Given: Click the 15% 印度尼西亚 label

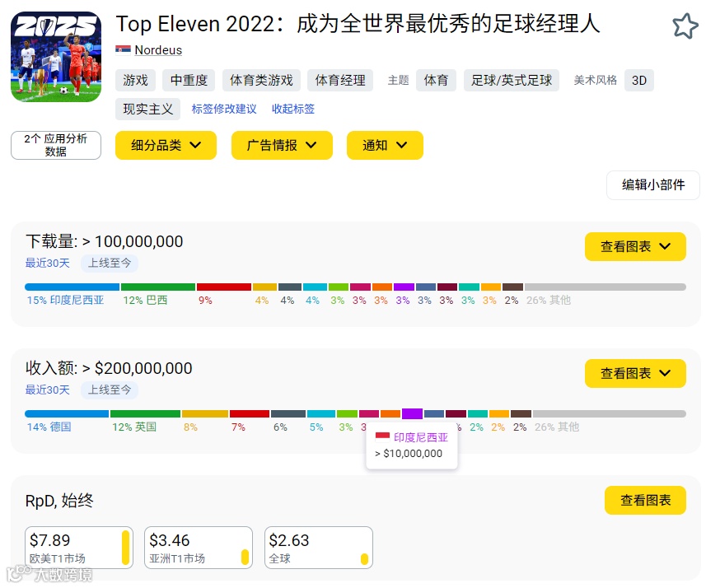Looking at the screenshot, I should coord(65,301).
